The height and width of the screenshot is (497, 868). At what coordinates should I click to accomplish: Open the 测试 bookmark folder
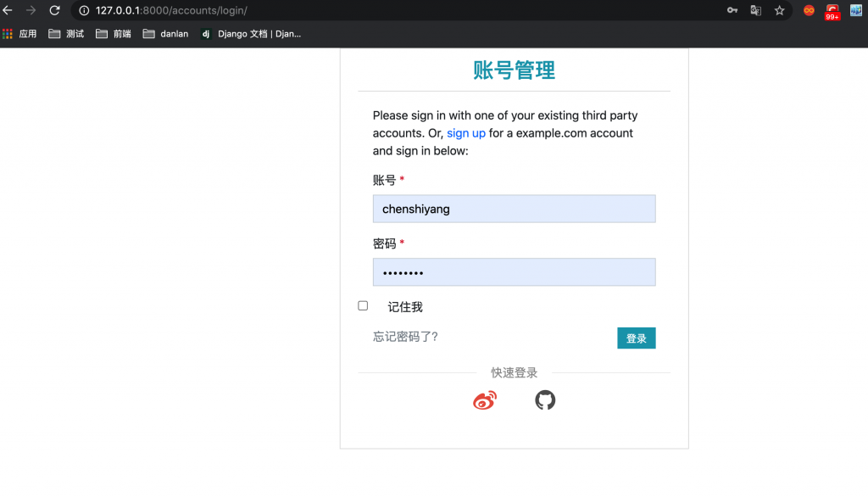(x=66, y=34)
